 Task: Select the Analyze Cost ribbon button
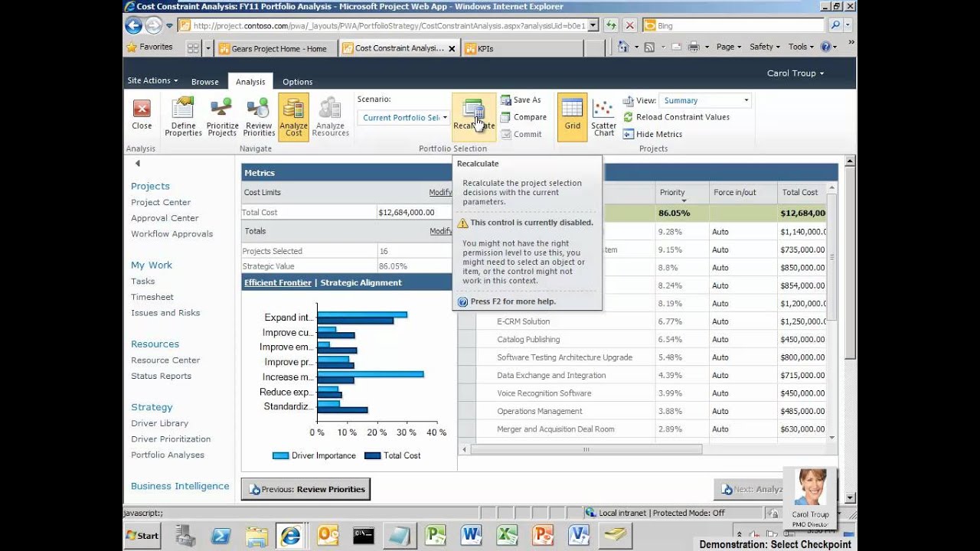(x=293, y=117)
